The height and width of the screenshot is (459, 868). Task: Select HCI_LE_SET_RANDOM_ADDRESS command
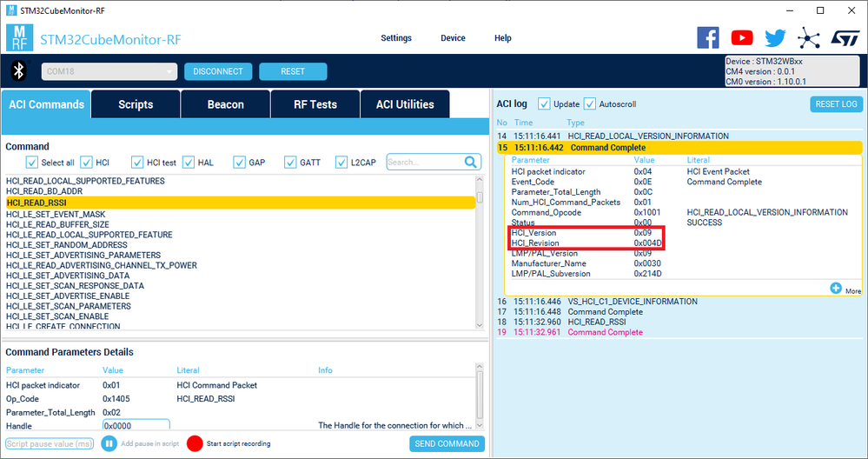click(66, 245)
